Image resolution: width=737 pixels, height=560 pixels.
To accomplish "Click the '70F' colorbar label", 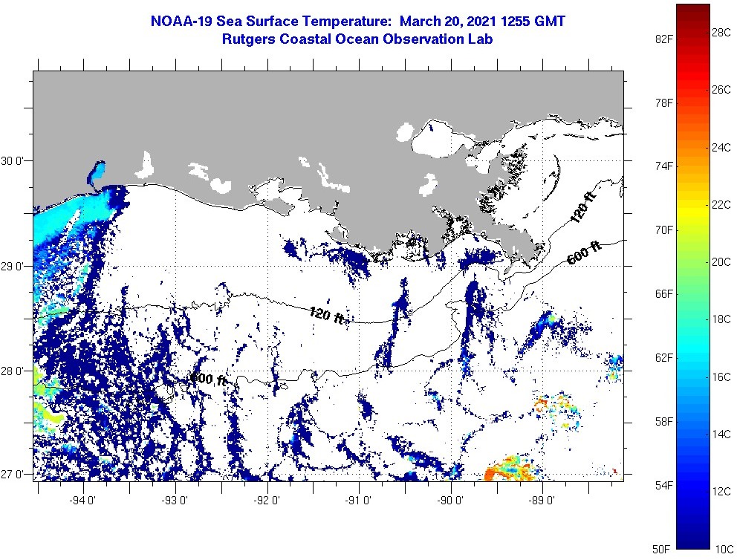I will tap(663, 230).
